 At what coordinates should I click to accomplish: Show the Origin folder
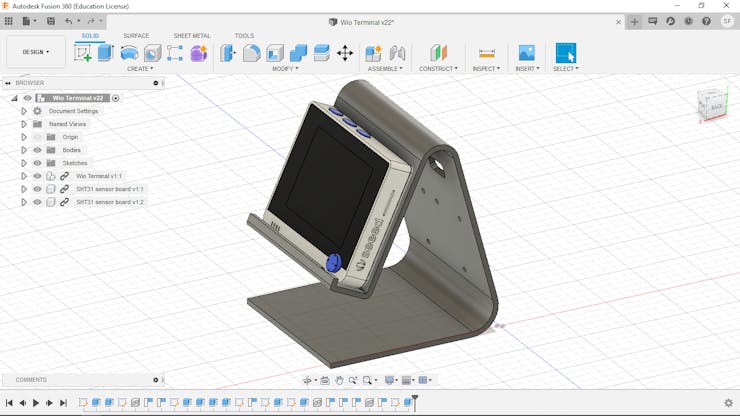(37, 137)
